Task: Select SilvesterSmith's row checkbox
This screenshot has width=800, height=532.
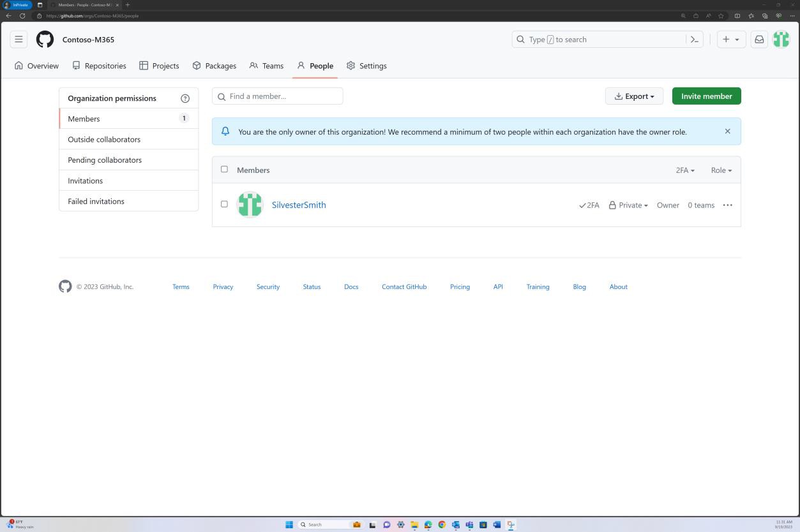Action: [x=224, y=204]
